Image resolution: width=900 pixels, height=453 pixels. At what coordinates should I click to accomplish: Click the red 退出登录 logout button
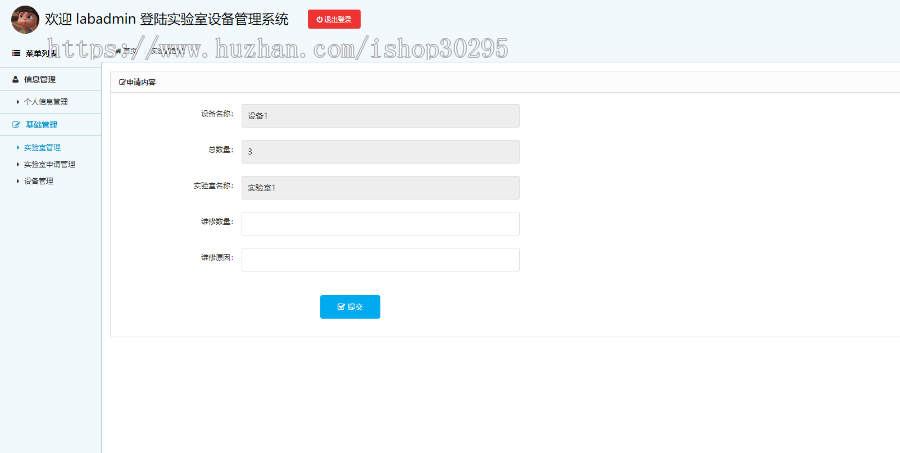click(334, 19)
